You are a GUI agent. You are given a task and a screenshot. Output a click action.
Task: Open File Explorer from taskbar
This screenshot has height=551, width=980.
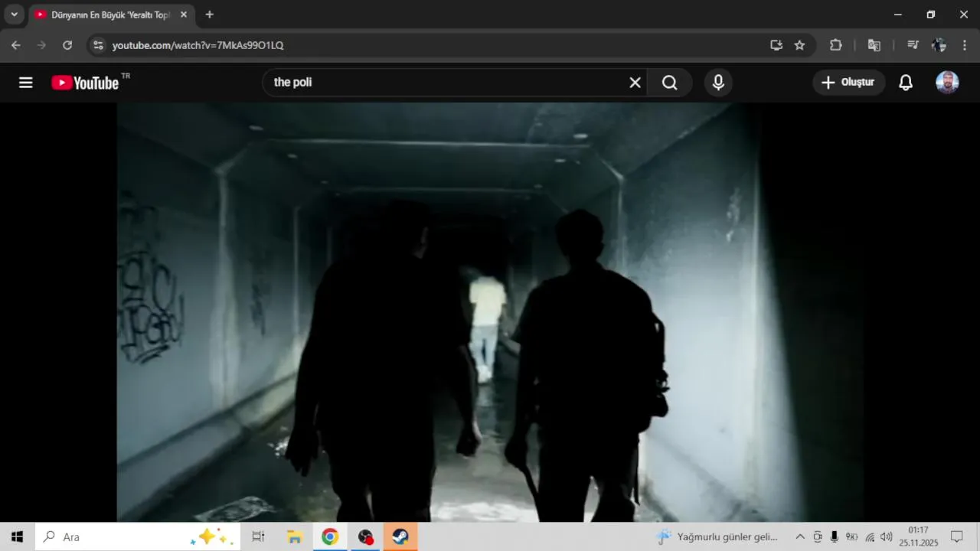tap(294, 536)
